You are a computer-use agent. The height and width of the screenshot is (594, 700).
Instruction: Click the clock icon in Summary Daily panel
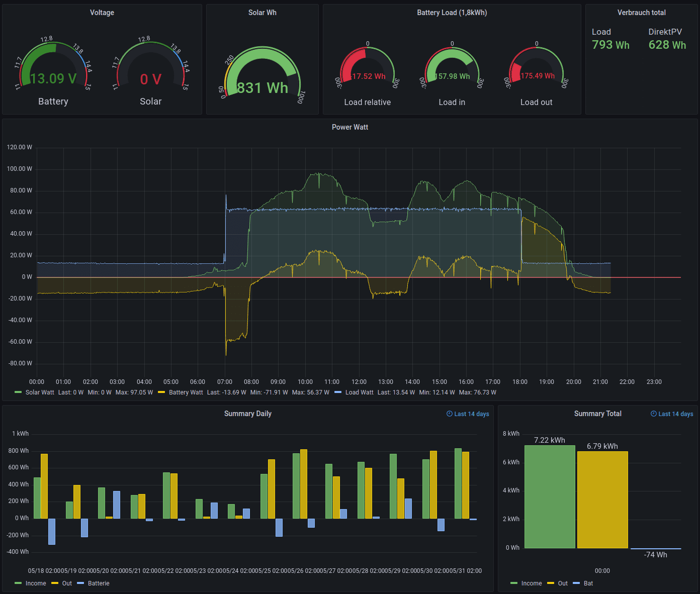tap(450, 414)
